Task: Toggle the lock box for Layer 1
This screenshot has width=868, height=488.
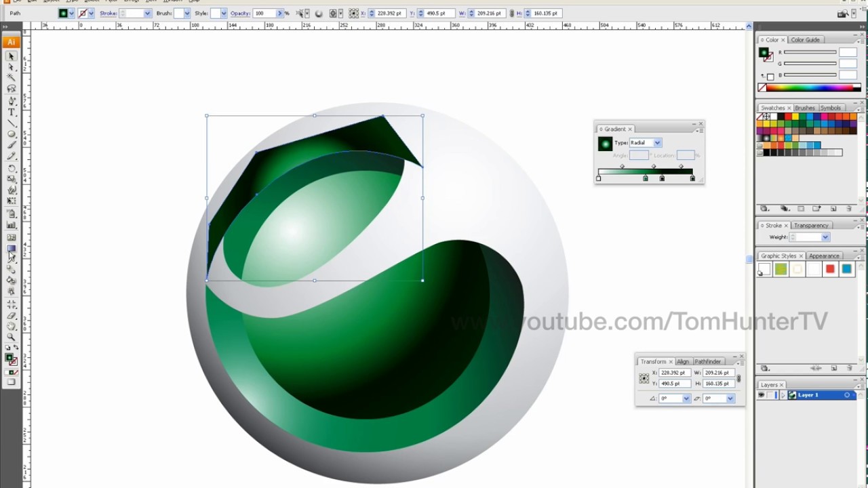Action: (771, 395)
